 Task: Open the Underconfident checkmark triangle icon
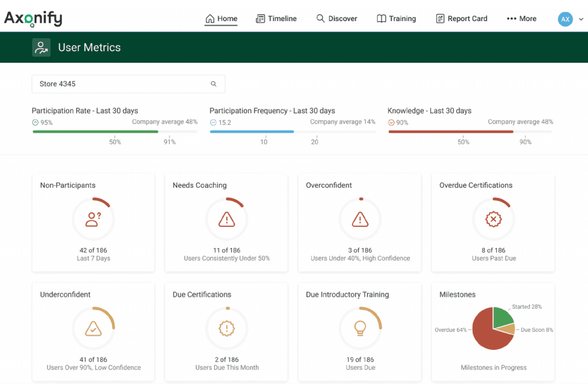(x=93, y=328)
